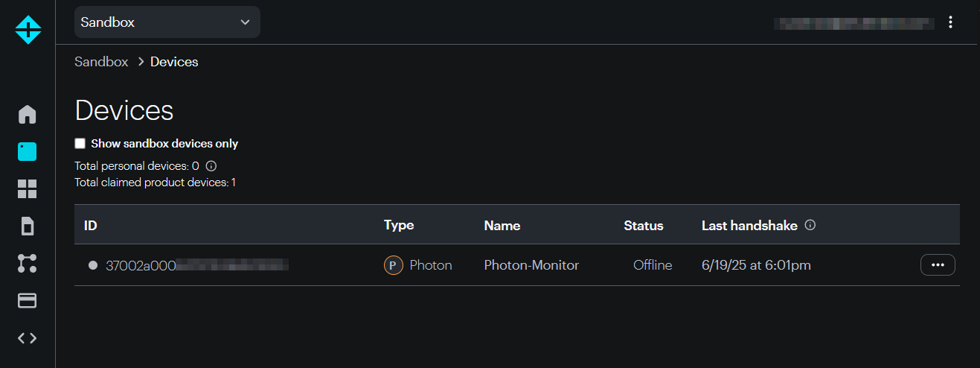Viewport: 980px width, 368px height.
Task: Open the code console sidebar icon
Action: click(x=28, y=337)
